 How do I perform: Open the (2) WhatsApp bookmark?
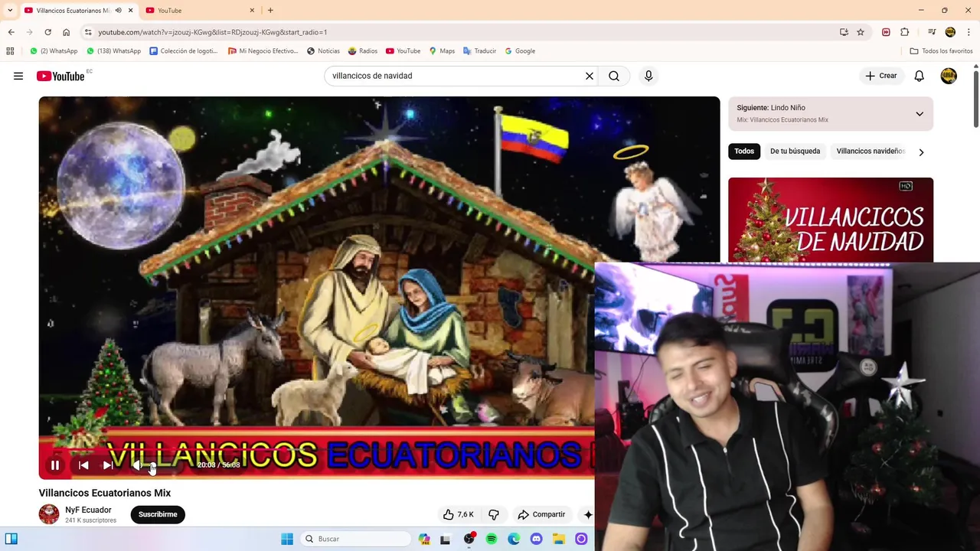click(x=54, y=51)
